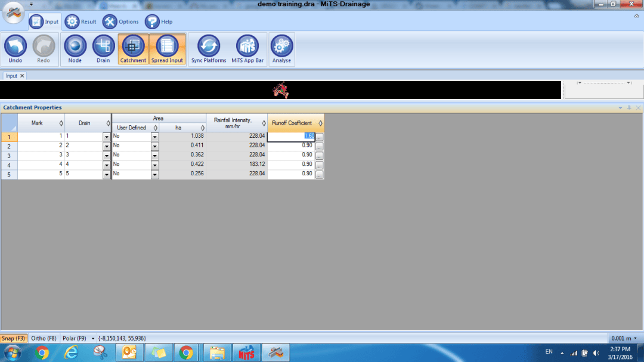Image resolution: width=644 pixels, height=362 pixels.
Task: Open the 0.001 m units dropdown
Action: (x=624, y=338)
